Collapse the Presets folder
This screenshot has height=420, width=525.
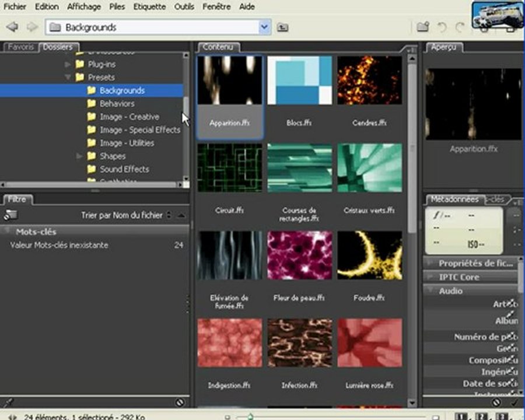click(x=68, y=78)
